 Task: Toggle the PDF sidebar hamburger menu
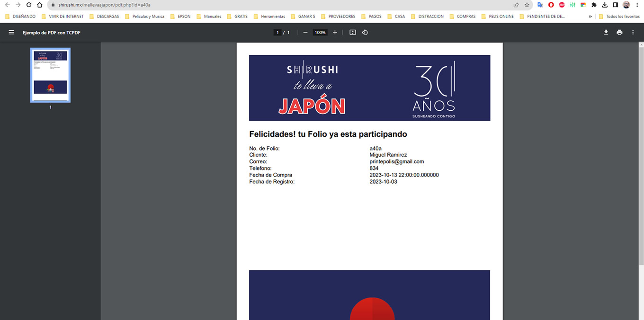pos(11,32)
